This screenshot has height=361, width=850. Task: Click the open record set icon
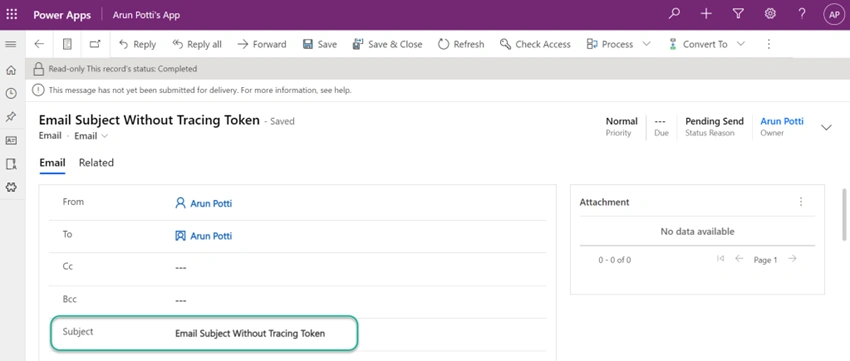pos(67,44)
